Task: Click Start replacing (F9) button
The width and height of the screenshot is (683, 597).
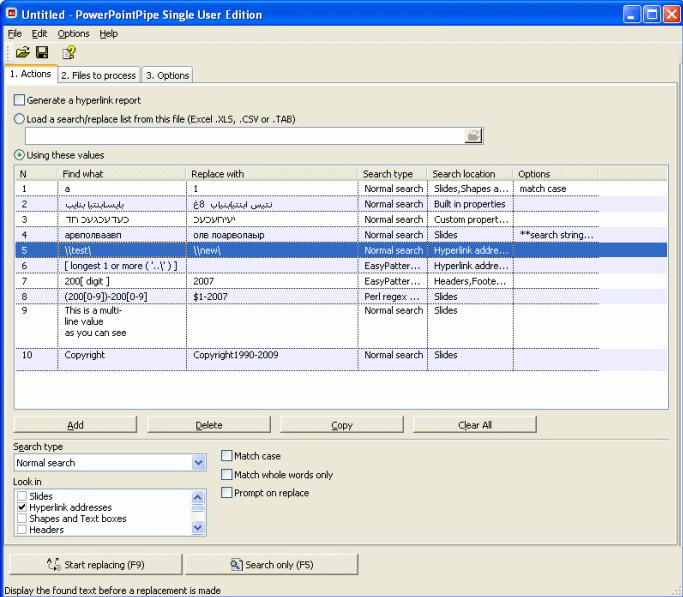Action: pos(95,564)
